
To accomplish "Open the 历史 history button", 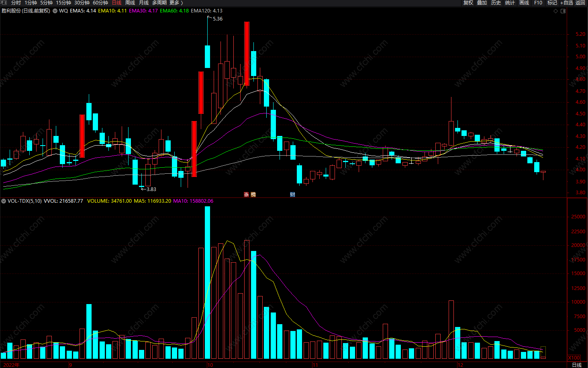I will coord(496,3).
